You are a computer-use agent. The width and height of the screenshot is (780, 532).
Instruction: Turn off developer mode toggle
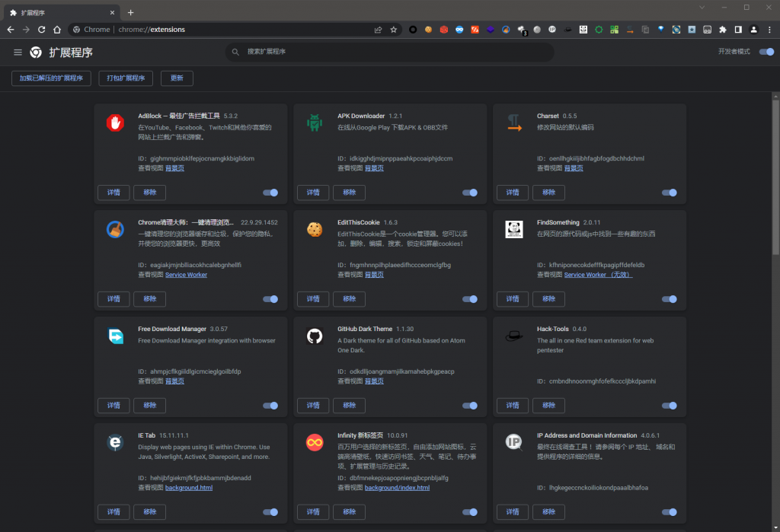pyautogui.click(x=766, y=52)
